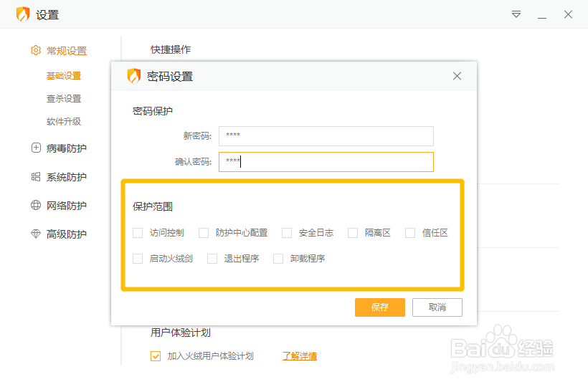Save the password with 保存 button
The height and width of the screenshot is (387, 588).
coord(380,307)
